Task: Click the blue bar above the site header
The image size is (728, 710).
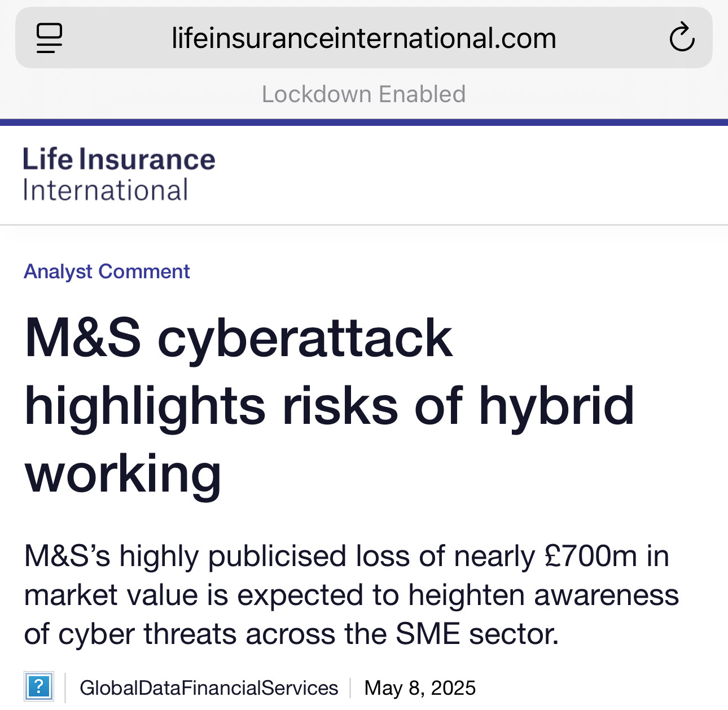Action: [x=364, y=122]
